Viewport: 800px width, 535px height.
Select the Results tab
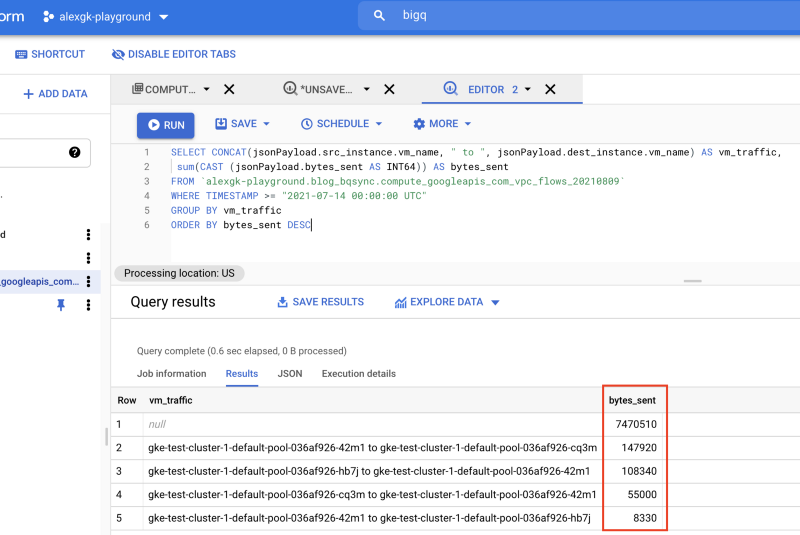click(x=242, y=374)
